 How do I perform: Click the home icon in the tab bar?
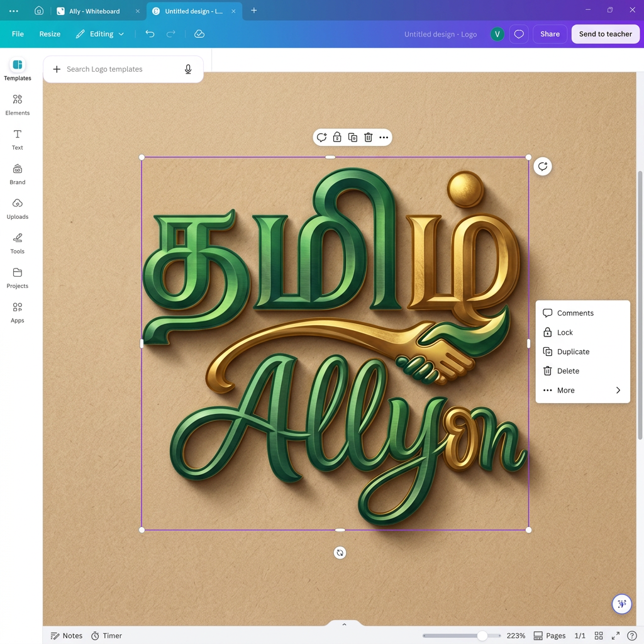(39, 11)
